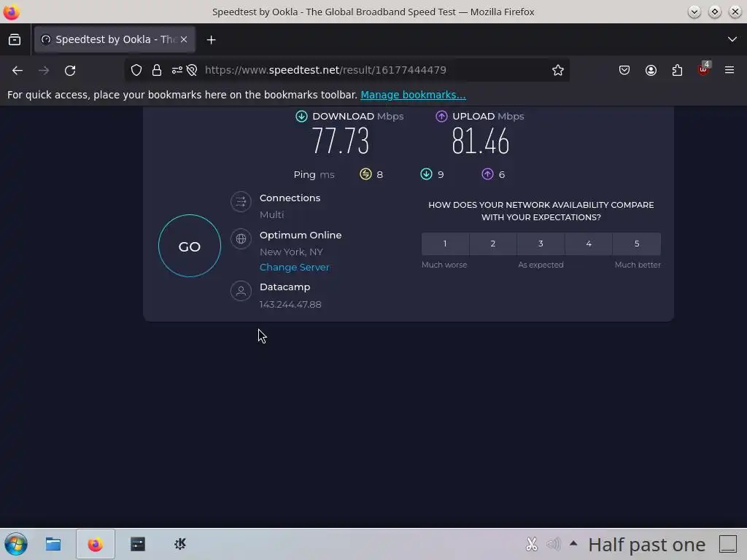Open the Firefox account icon
Image resolution: width=747 pixels, height=560 pixels.
tap(651, 71)
